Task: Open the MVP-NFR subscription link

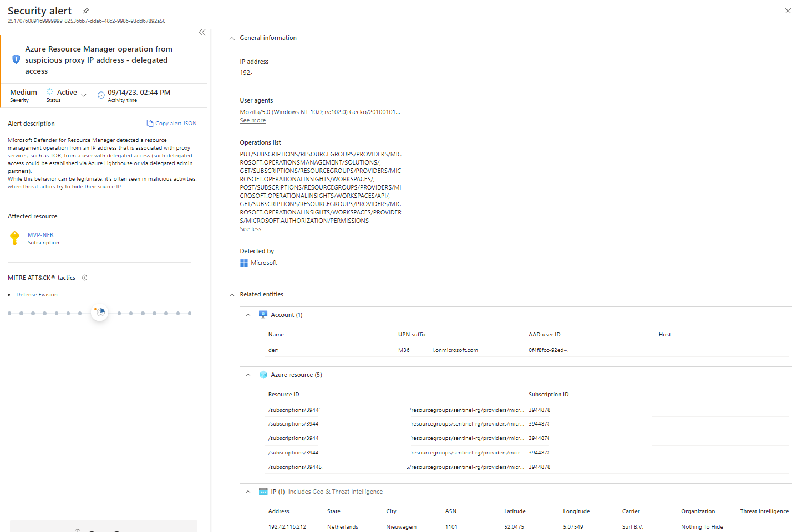Action: tap(40, 235)
